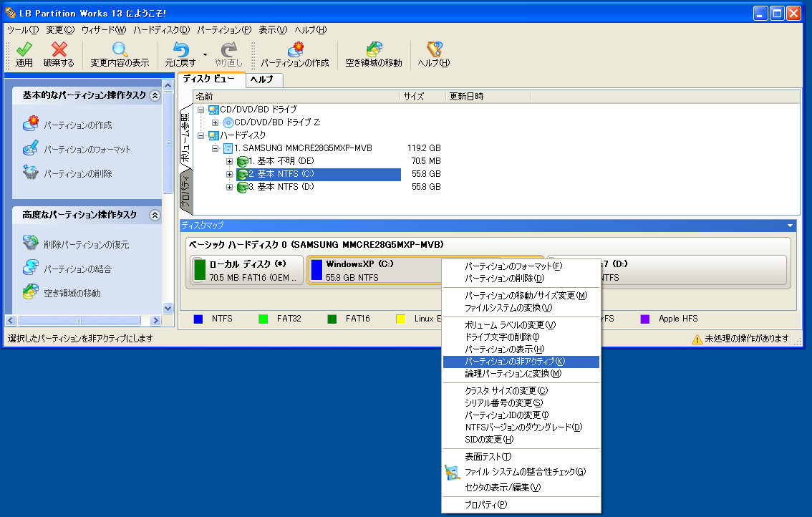Click the パーティションの作成 toolbar icon
Screen dimensions: 812x517
(x=295, y=52)
